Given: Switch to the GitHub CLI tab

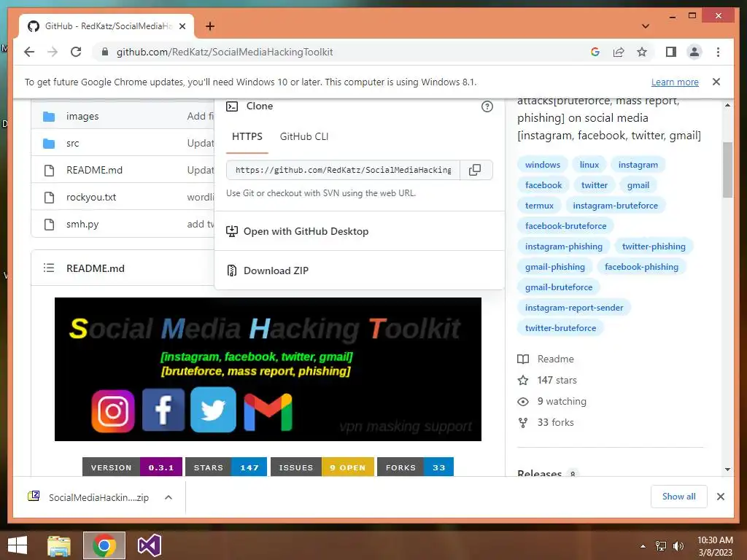Looking at the screenshot, I should pyautogui.click(x=304, y=136).
